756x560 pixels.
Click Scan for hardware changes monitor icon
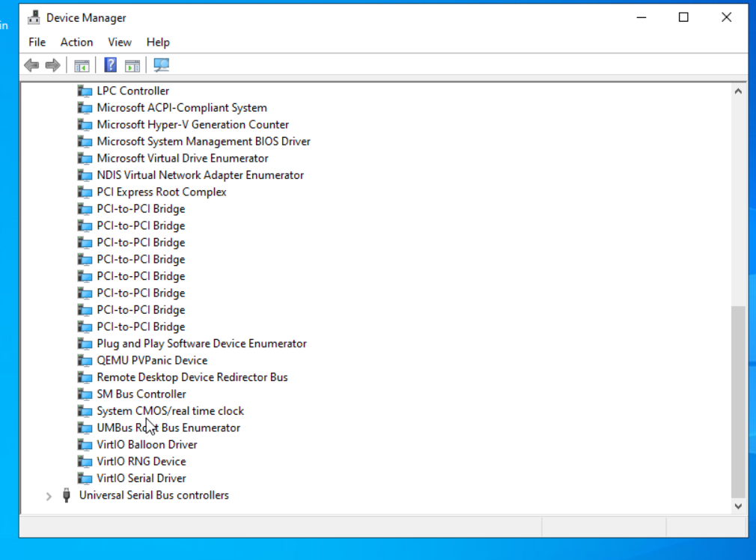(x=161, y=65)
